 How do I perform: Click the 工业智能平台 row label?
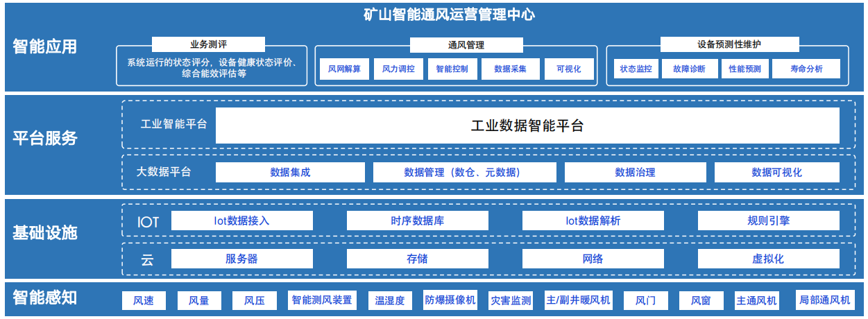(x=173, y=125)
